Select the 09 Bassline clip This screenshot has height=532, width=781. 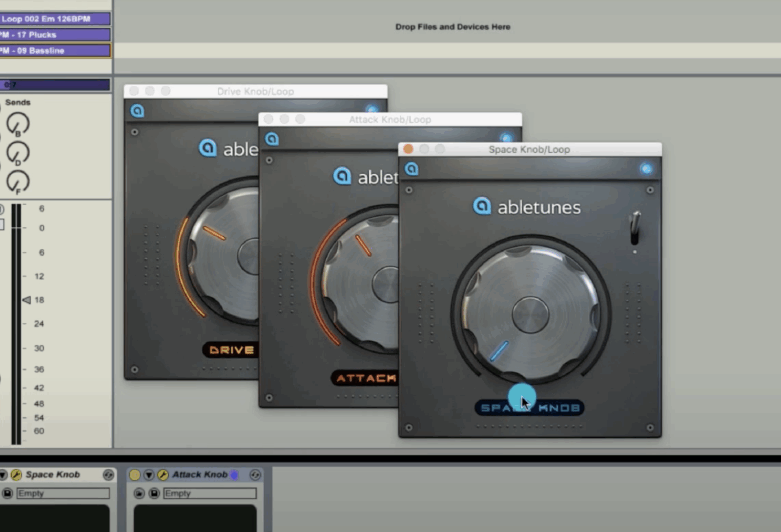[x=55, y=51]
